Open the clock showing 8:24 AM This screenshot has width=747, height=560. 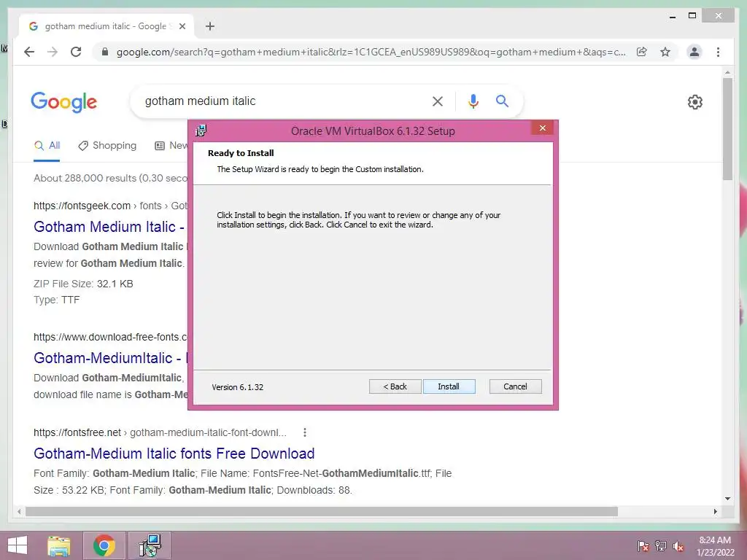(716, 546)
